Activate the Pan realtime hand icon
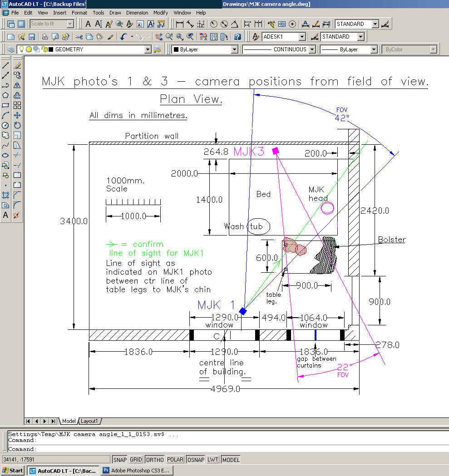Image resolution: width=449 pixels, height=476 pixels. (158, 37)
